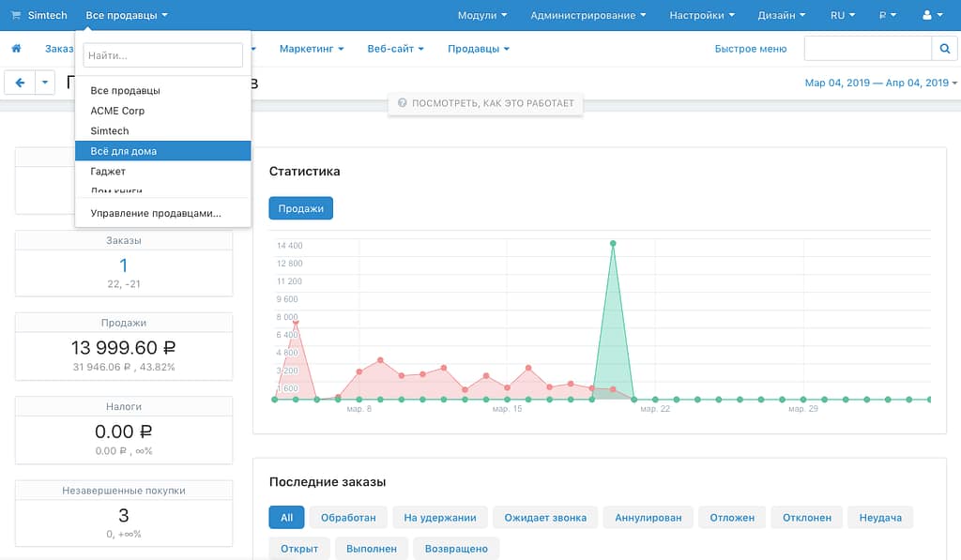Filter recent orders by Обработан
This screenshot has width=961, height=560.
click(x=347, y=517)
